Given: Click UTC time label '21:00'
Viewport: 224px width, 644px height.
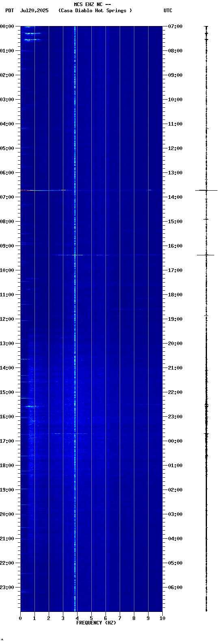Looking at the screenshot, I should 175,368.
